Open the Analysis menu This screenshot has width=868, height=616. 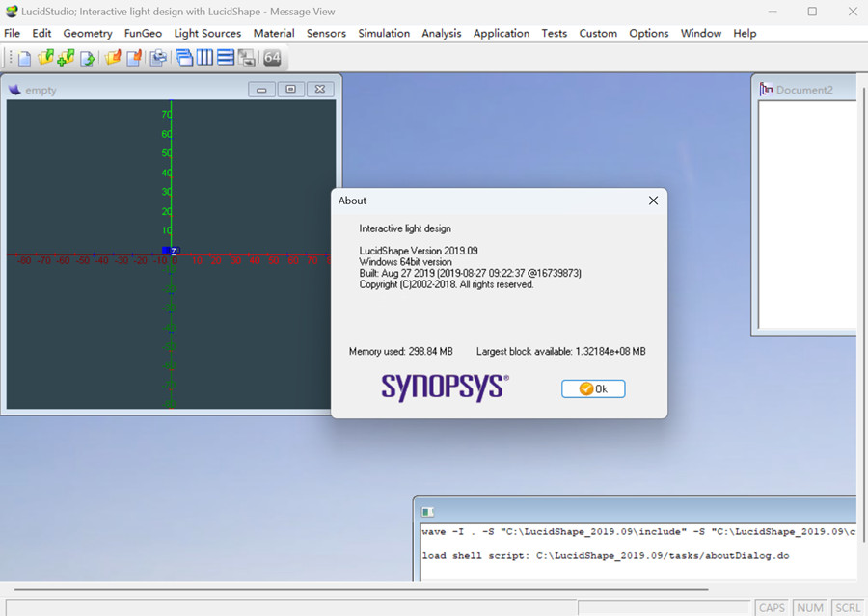pos(441,33)
